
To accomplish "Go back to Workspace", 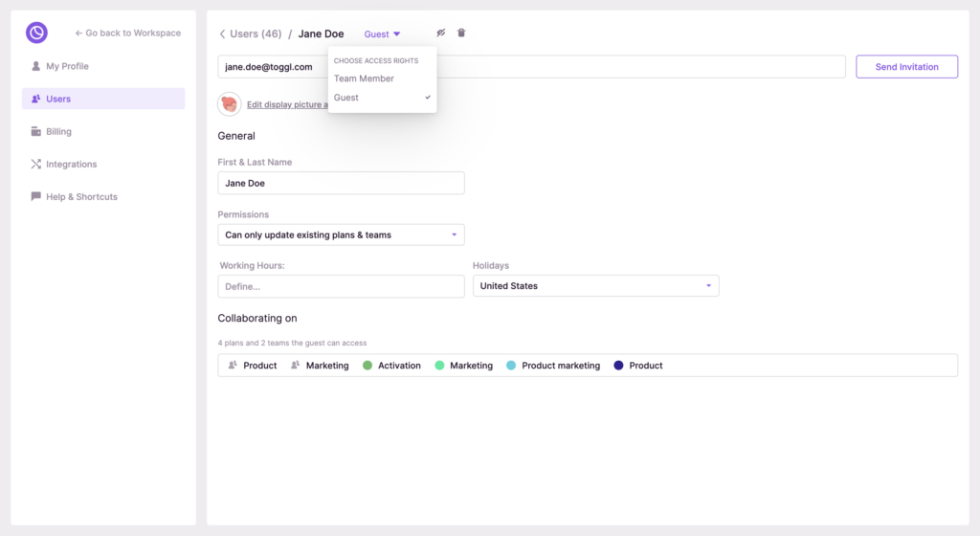I will (127, 33).
